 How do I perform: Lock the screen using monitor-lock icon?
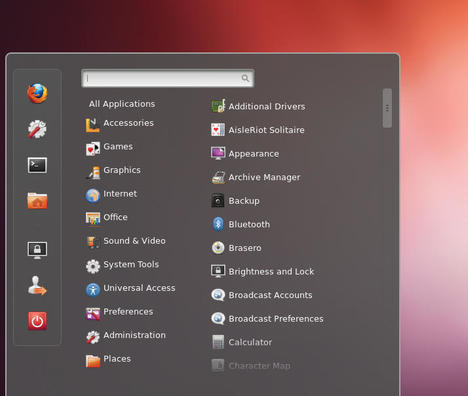[37, 250]
